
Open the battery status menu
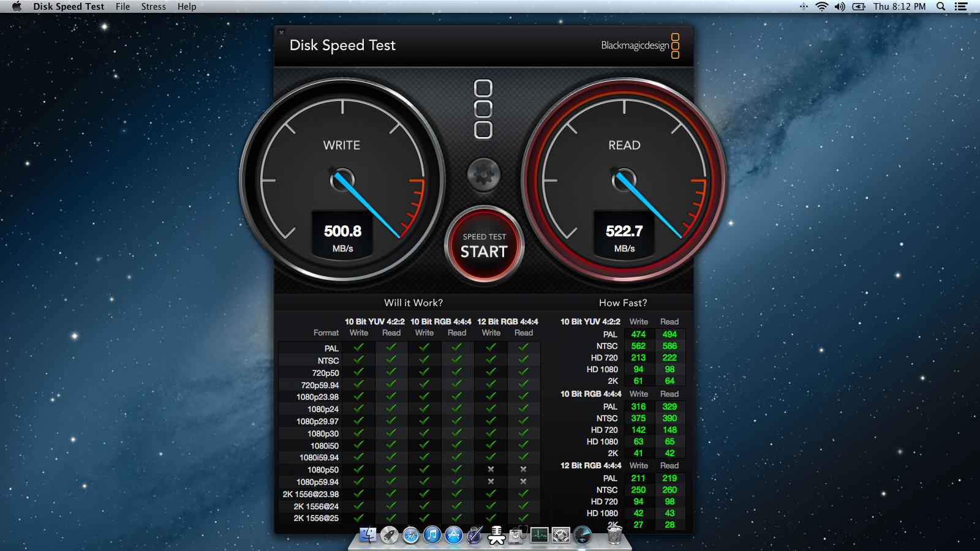click(859, 7)
